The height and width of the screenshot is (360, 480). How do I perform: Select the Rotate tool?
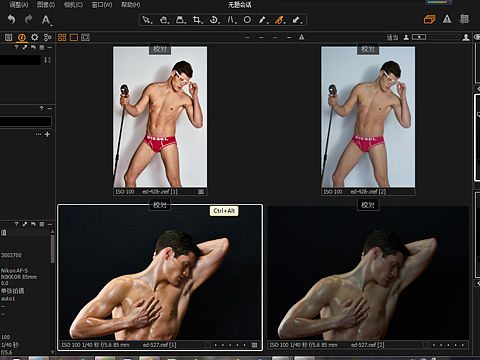pyautogui.click(x=214, y=20)
